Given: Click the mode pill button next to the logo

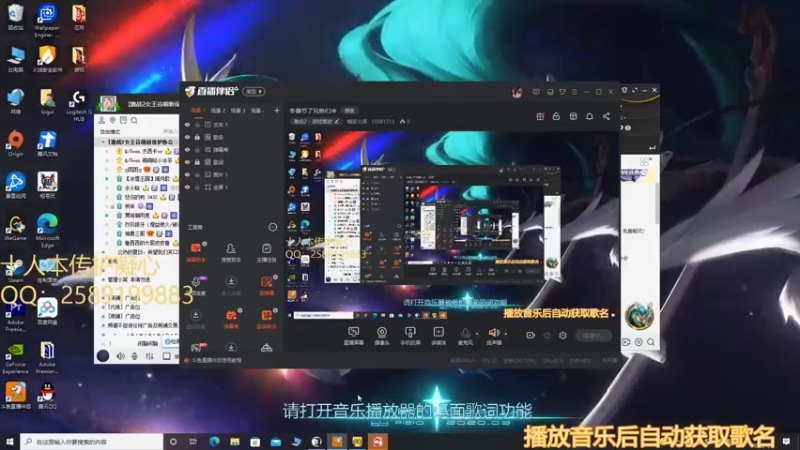Looking at the screenshot, I should (x=254, y=92).
